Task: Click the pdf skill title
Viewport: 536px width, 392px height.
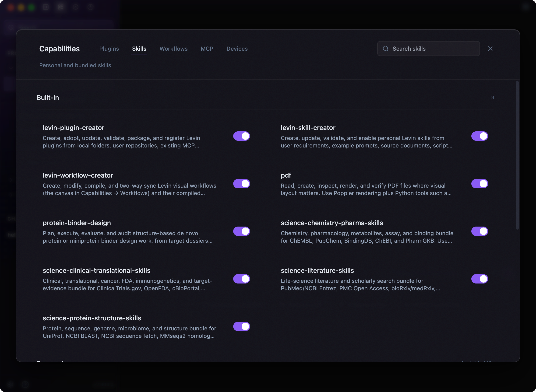Action: pos(286,175)
